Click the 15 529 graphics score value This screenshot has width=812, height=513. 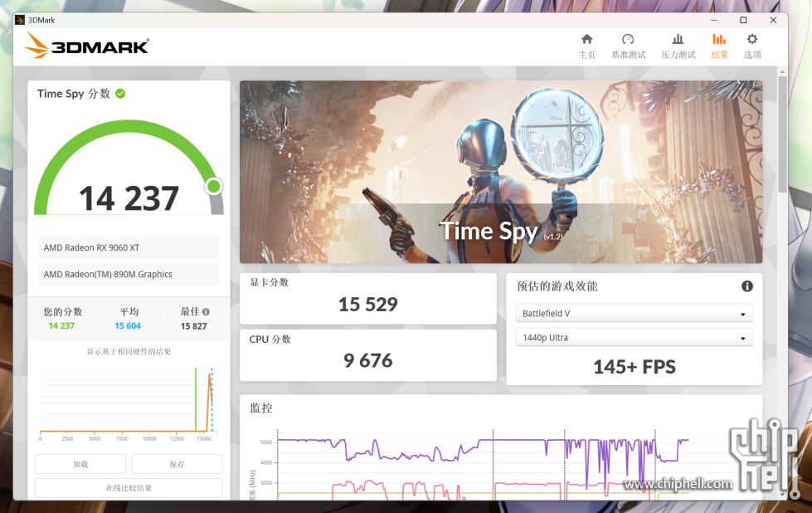tap(368, 304)
